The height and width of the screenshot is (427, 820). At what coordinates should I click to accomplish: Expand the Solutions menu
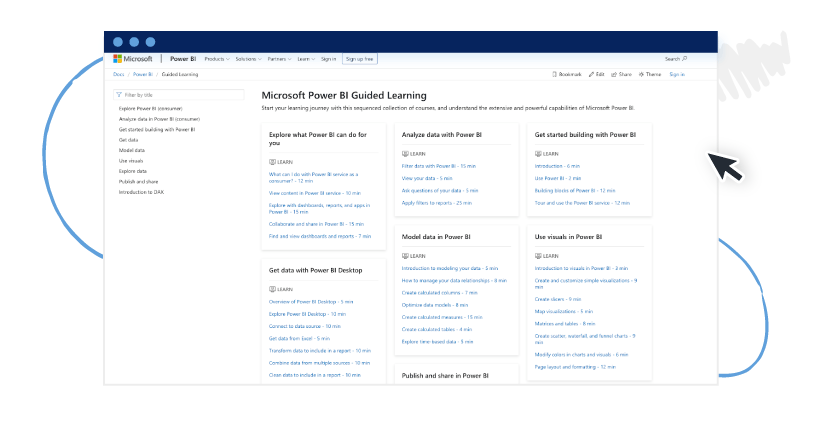tap(248, 59)
